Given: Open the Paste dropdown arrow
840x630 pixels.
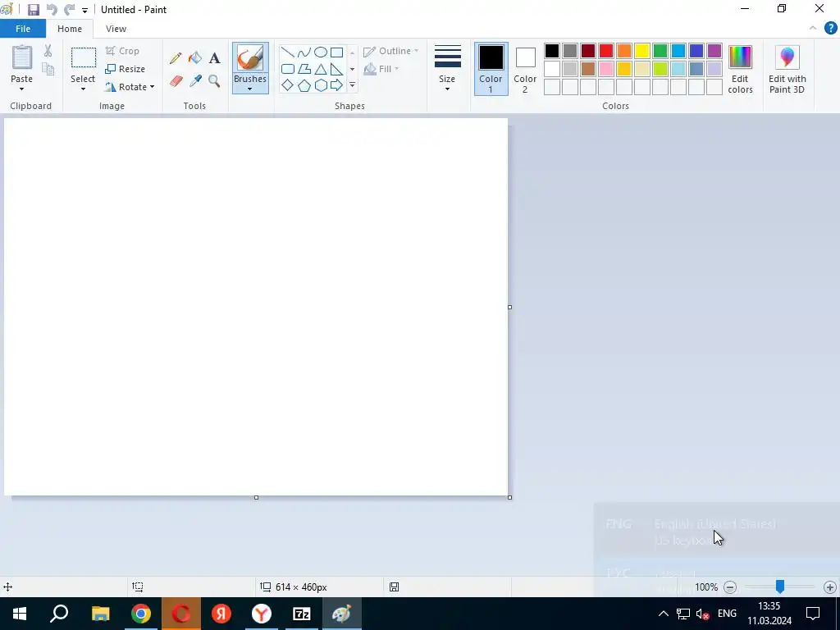Looking at the screenshot, I should 22,89.
